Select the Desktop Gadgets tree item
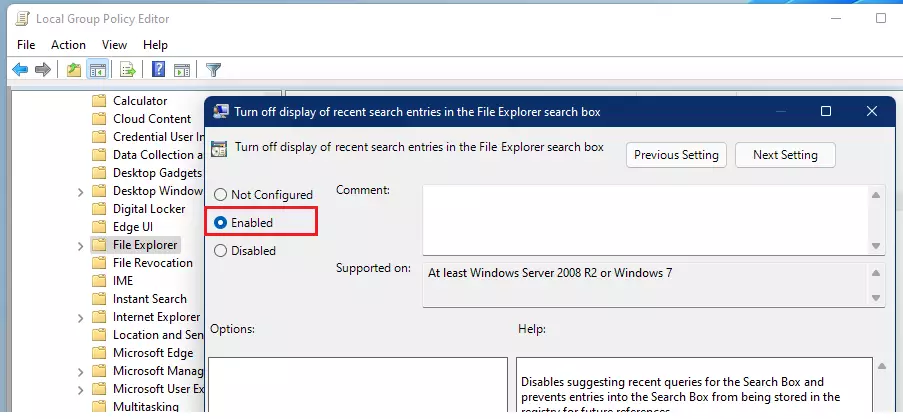Image resolution: width=903 pixels, height=419 pixels. pos(158,173)
